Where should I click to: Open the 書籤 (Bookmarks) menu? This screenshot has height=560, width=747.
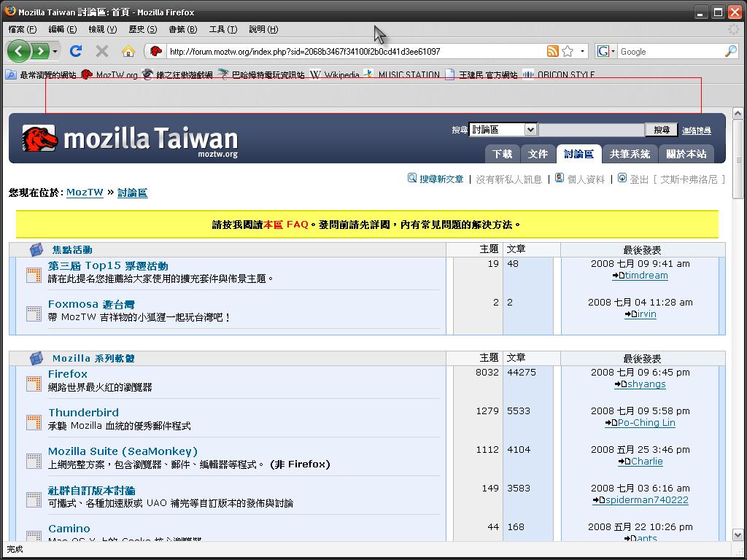182,29
